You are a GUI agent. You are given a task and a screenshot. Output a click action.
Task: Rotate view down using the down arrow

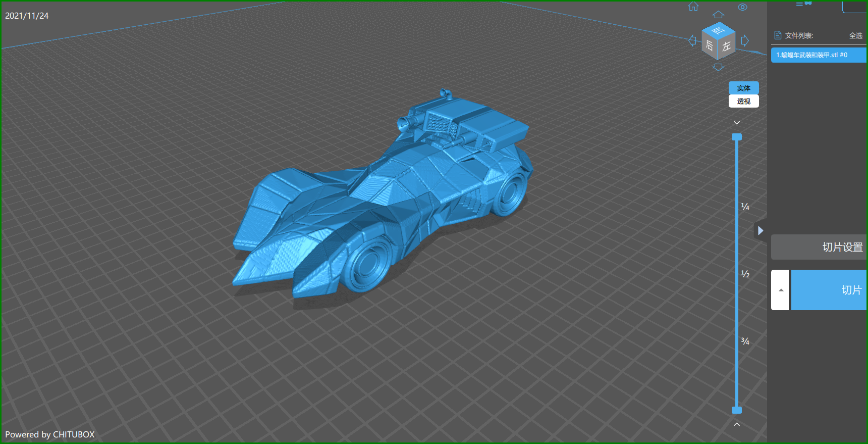point(719,67)
